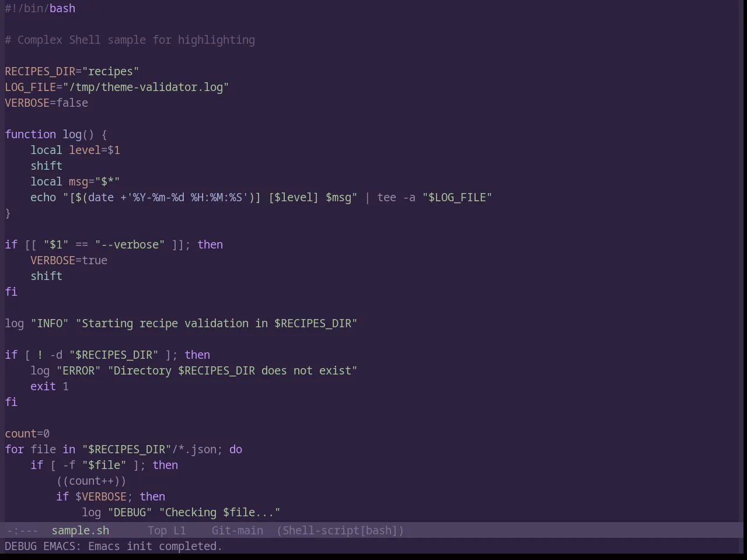Click the Top position indicator in mode line

[157, 530]
